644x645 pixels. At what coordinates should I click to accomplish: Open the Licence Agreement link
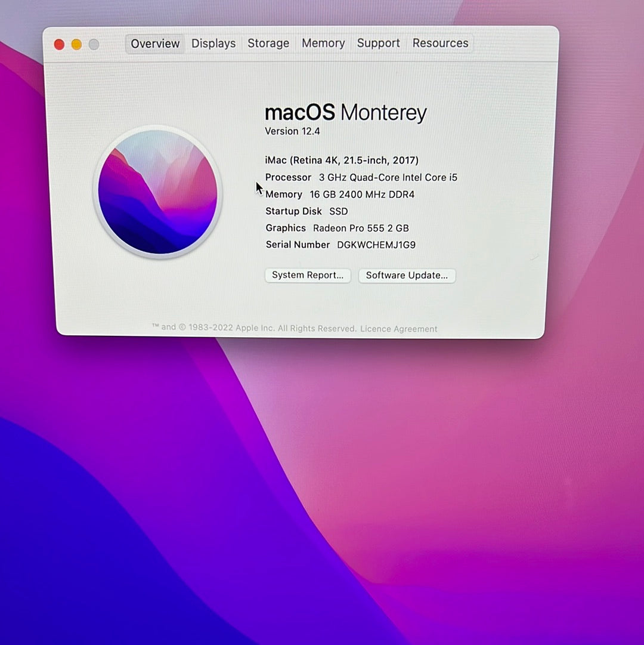tap(398, 329)
